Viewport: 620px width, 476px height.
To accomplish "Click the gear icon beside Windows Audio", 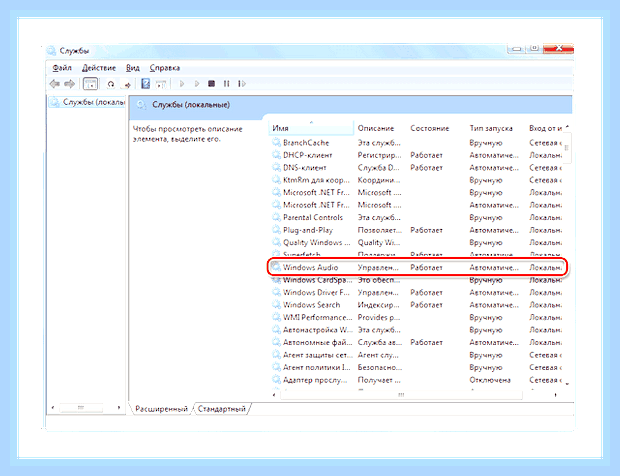I will click(x=276, y=267).
